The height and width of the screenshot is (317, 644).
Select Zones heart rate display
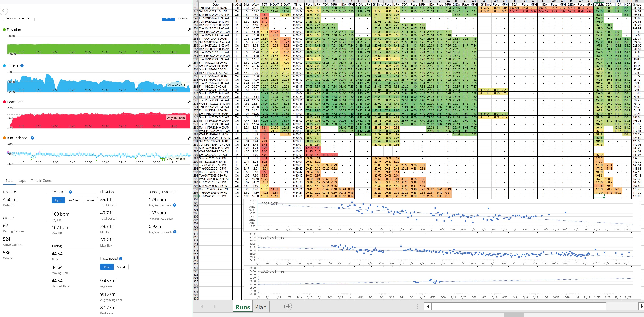click(x=91, y=200)
